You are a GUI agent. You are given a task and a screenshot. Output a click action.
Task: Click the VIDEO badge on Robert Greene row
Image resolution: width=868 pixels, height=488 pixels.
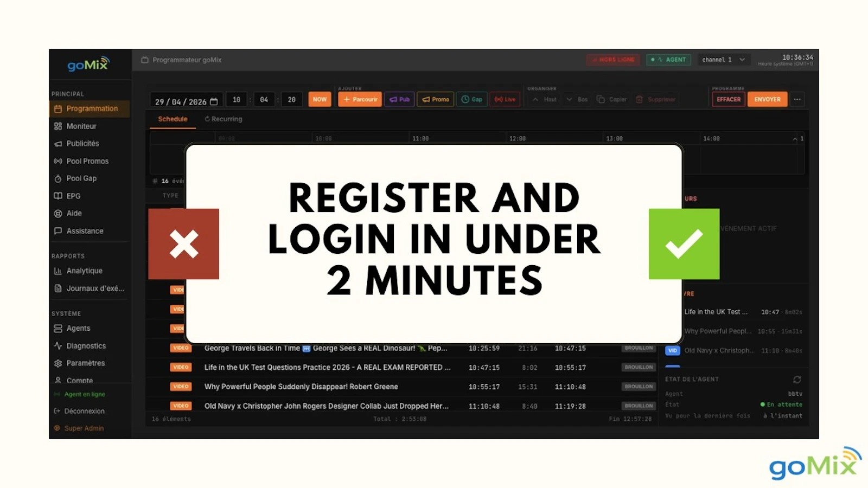[x=181, y=387]
